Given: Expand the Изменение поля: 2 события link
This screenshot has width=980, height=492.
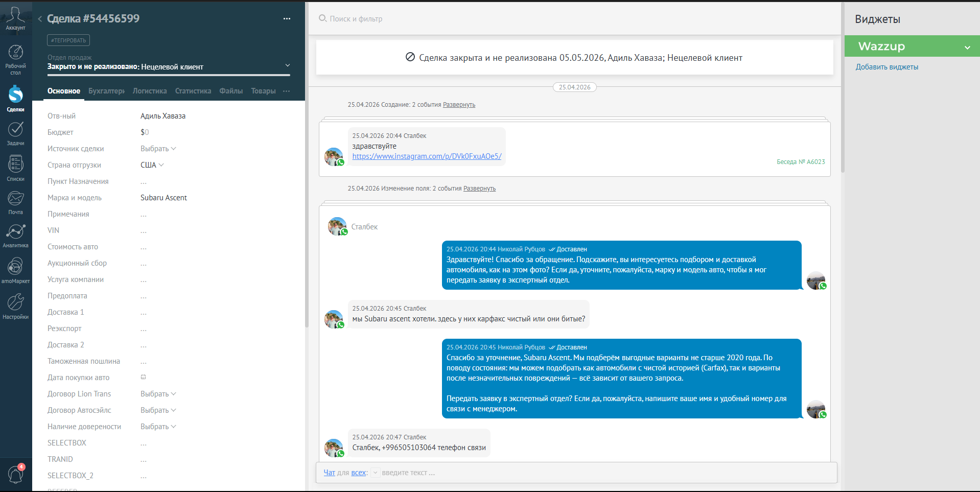Looking at the screenshot, I should click(x=479, y=189).
